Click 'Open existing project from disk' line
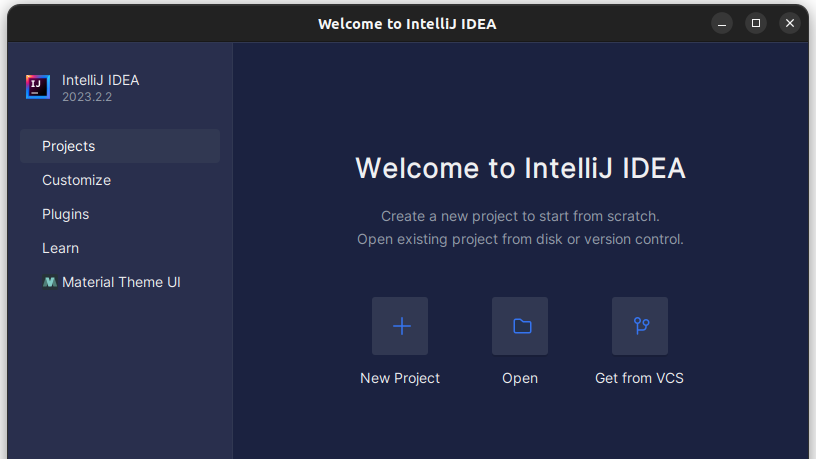The image size is (816, 459). (x=520, y=239)
